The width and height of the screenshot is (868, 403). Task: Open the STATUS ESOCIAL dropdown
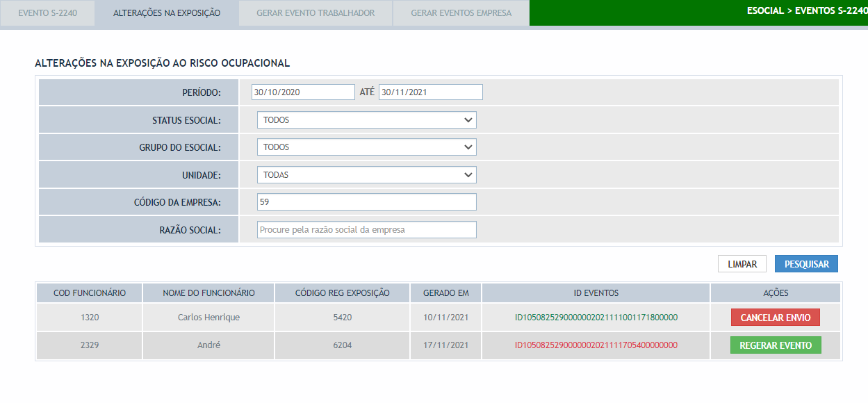pos(367,120)
